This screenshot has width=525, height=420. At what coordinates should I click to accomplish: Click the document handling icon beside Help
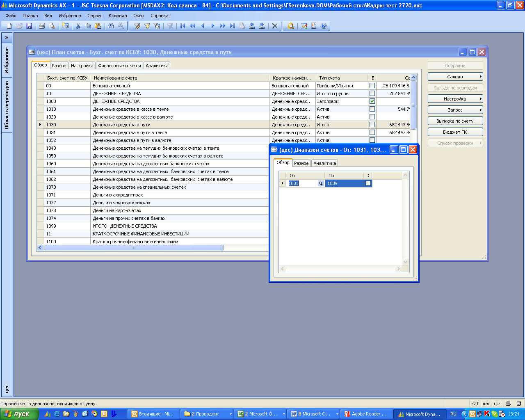314,26
